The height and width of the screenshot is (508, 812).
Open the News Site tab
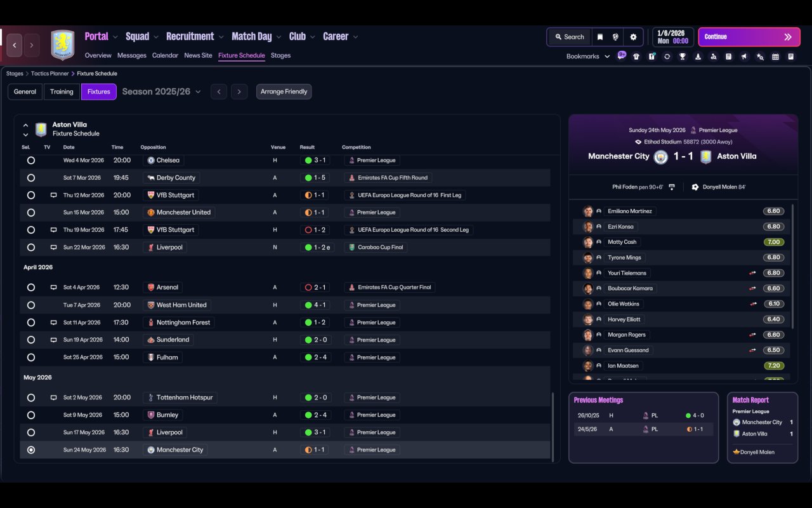coord(198,55)
